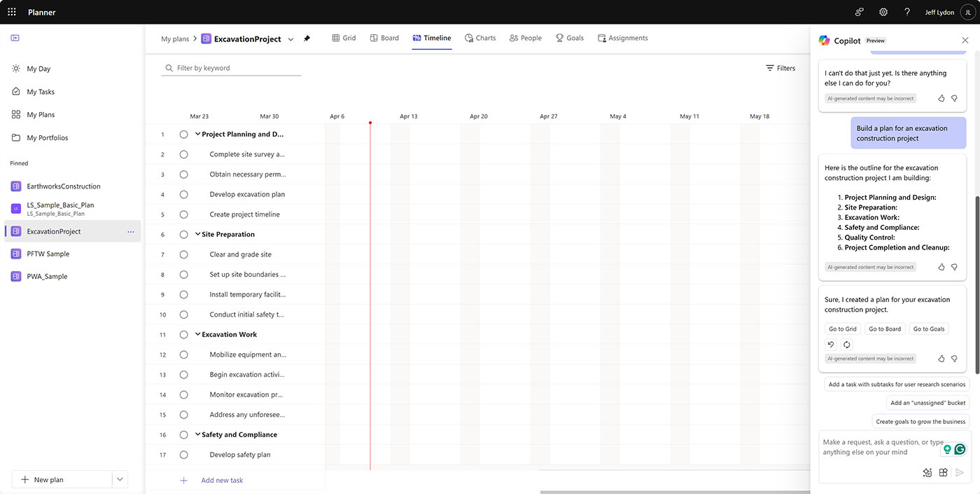Thumbs down the "I created a plan" response
The height and width of the screenshot is (494, 980).
(954, 358)
